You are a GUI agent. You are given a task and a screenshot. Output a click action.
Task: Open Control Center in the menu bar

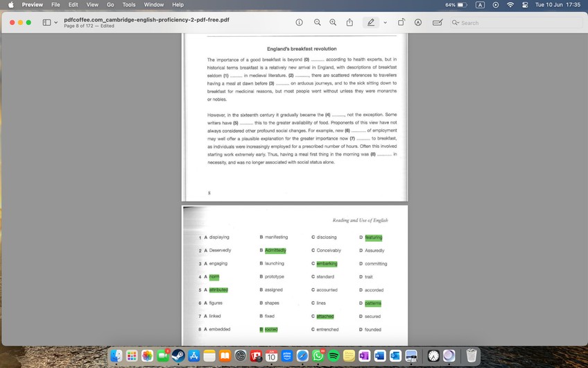(525, 5)
